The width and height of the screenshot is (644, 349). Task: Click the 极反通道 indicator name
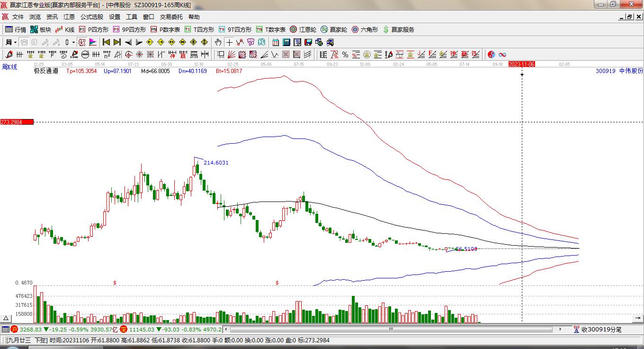click(x=46, y=71)
